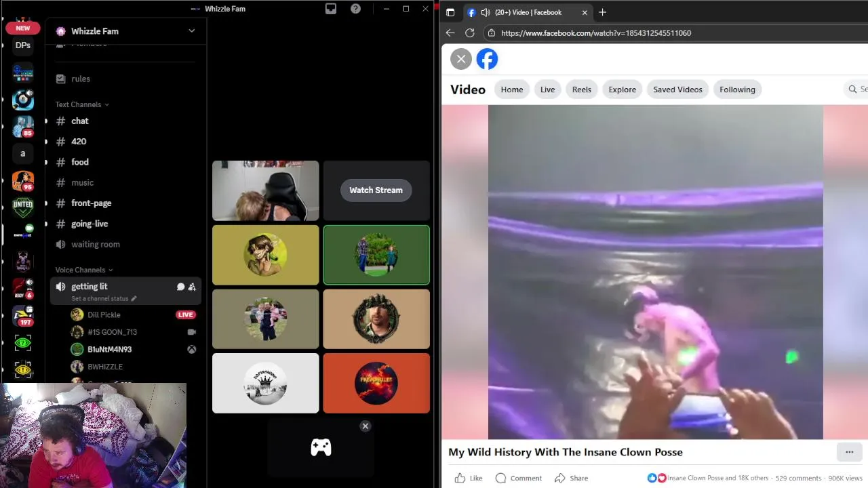This screenshot has height=488, width=868.
Task: Reload the Facebook page
Action: 469,33
